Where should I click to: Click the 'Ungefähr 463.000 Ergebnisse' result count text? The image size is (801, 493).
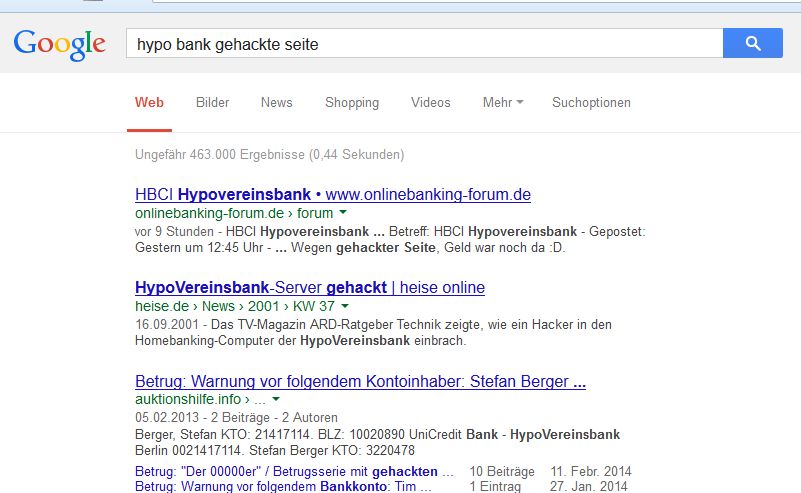tap(269, 155)
